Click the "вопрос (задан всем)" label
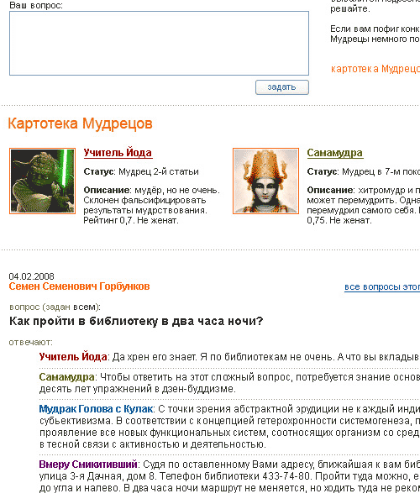This screenshot has height=504, width=420. (x=55, y=307)
